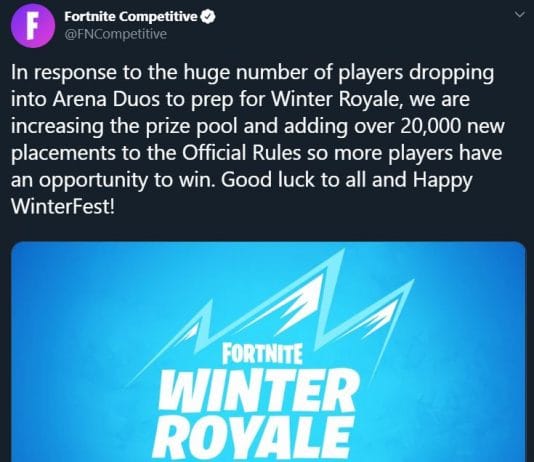Open the Fortnite Competitive purple F avatar

pos(33,26)
